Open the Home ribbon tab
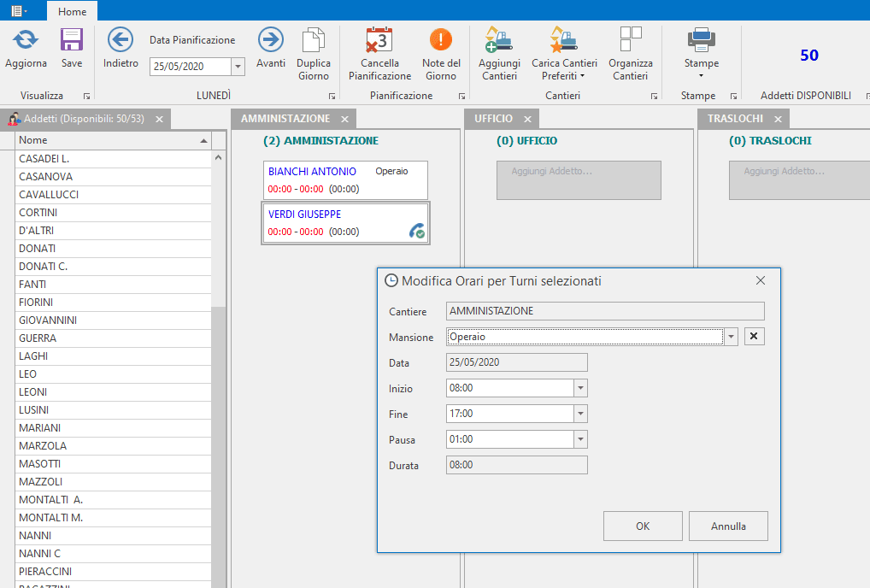 (x=72, y=12)
